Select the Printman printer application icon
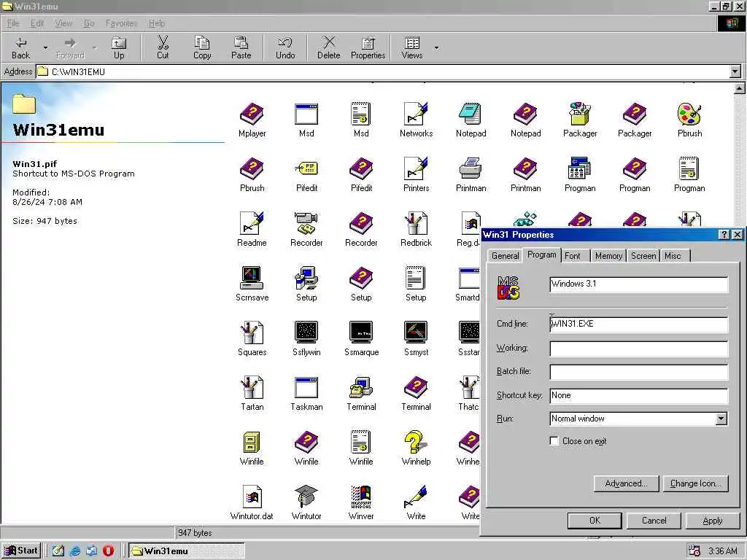 point(471,168)
